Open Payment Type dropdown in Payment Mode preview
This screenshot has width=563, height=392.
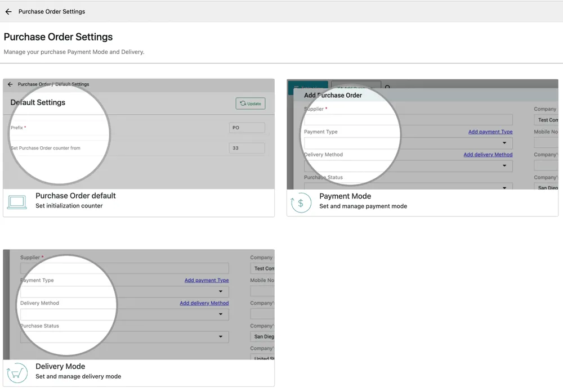(408, 143)
